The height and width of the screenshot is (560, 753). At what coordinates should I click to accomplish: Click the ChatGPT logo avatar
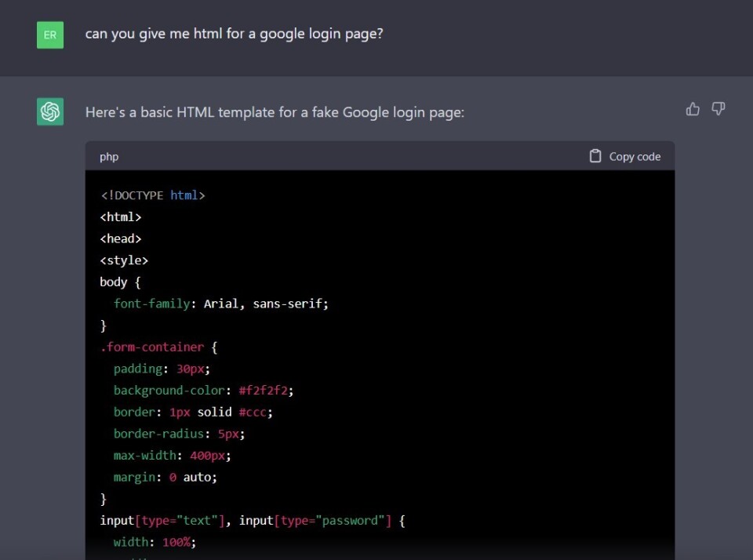[x=50, y=112]
